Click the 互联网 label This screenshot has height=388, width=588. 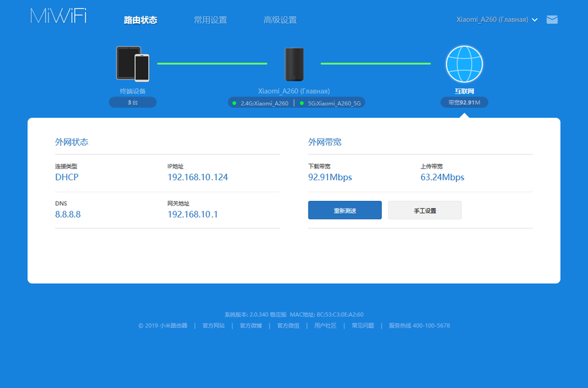pyautogui.click(x=464, y=91)
